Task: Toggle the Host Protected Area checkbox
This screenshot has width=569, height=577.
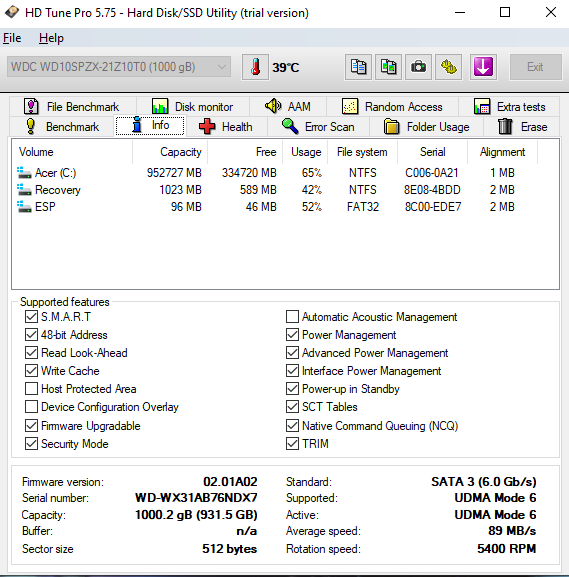Action: [x=31, y=389]
